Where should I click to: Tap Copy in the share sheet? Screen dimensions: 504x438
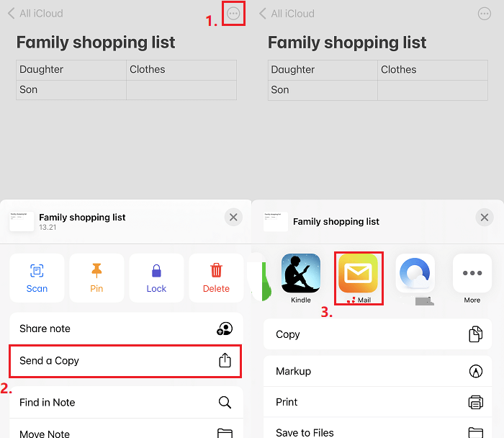tap(377, 334)
